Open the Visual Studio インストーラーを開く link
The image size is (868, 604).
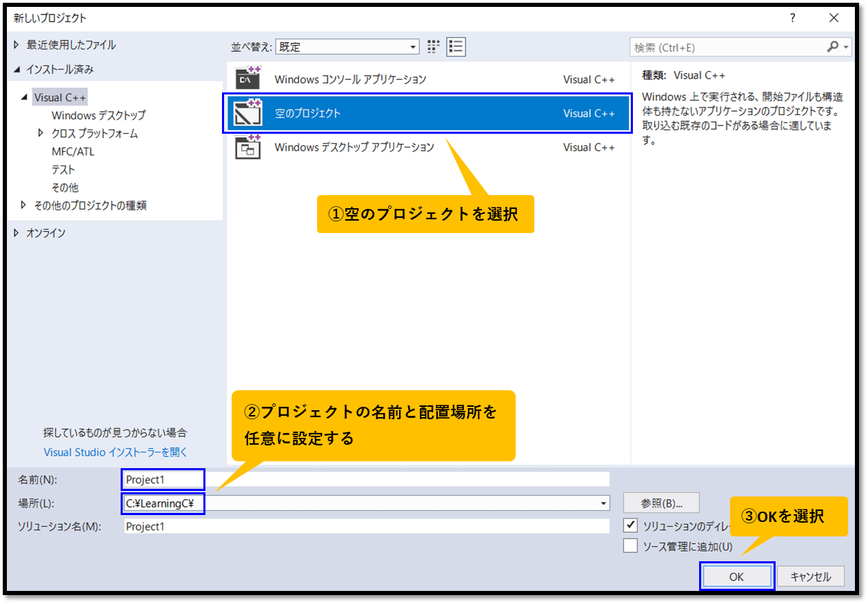click(x=115, y=452)
